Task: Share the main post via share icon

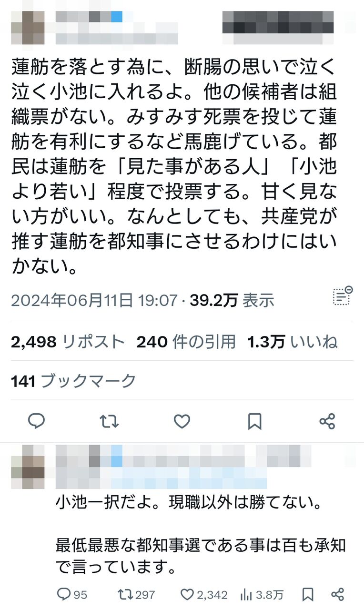Action: click(327, 421)
